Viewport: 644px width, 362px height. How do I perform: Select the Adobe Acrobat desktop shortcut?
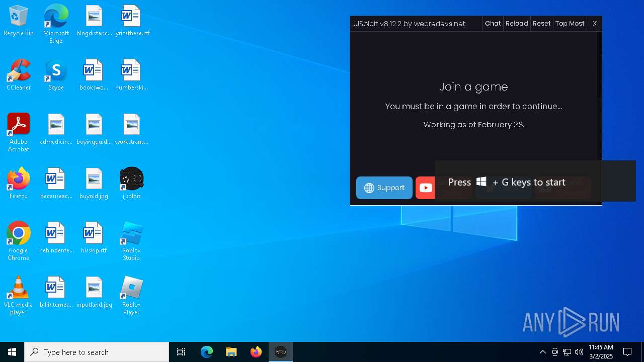tap(19, 133)
